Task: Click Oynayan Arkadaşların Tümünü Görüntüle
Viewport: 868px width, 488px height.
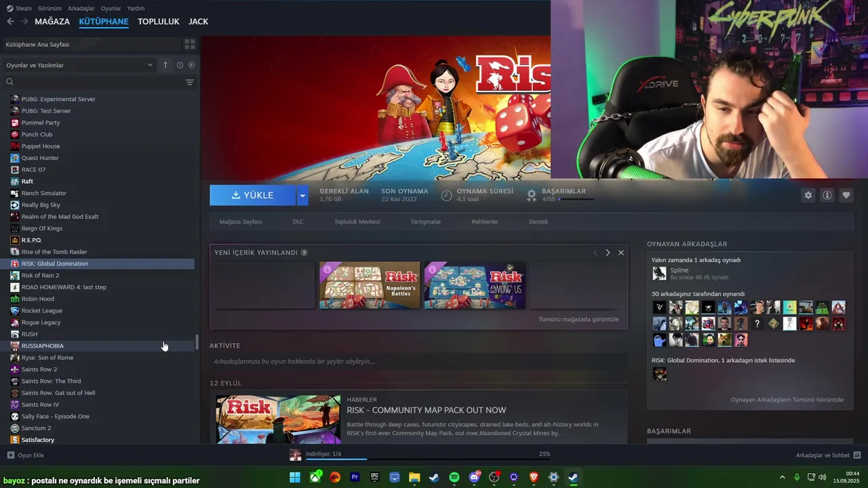Action: click(x=787, y=400)
